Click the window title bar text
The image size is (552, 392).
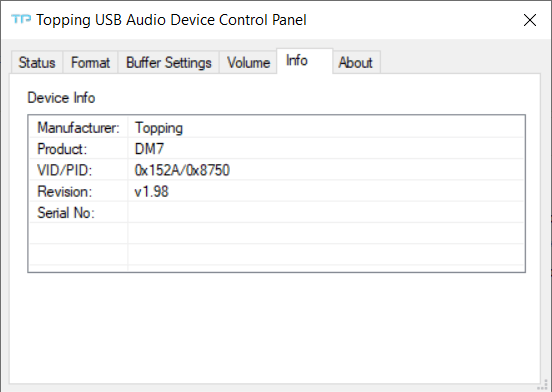tap(171, 20)
